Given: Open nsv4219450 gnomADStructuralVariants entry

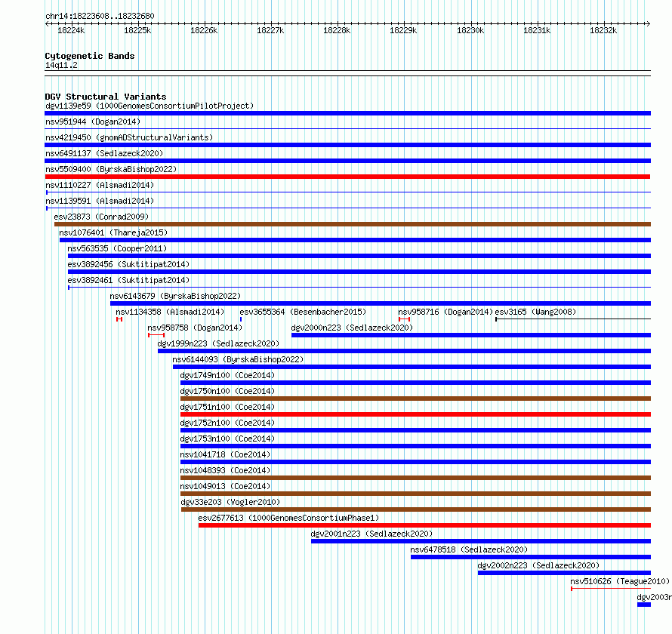Looking at the screenshot, I should tap(129, 137).
